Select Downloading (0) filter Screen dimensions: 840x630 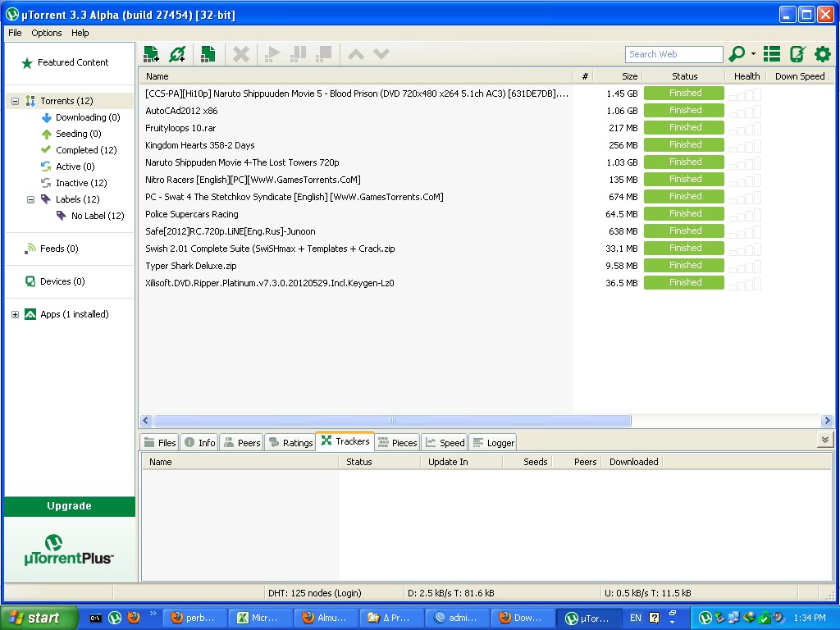(88, 117)
